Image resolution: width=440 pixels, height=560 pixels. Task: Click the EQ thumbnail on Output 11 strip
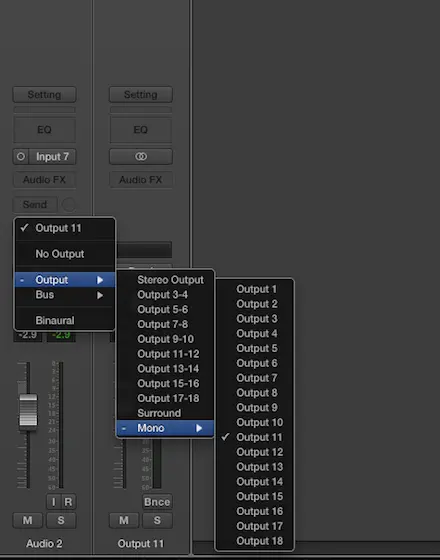141,130
